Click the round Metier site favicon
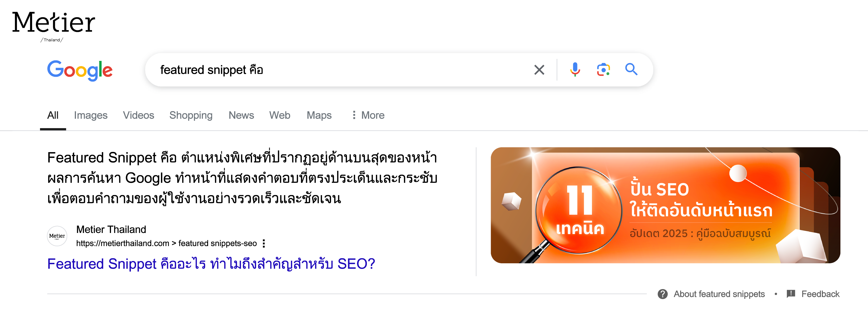Image resolution: width=868 pixels, height=326 pixels. pos(57,236)
